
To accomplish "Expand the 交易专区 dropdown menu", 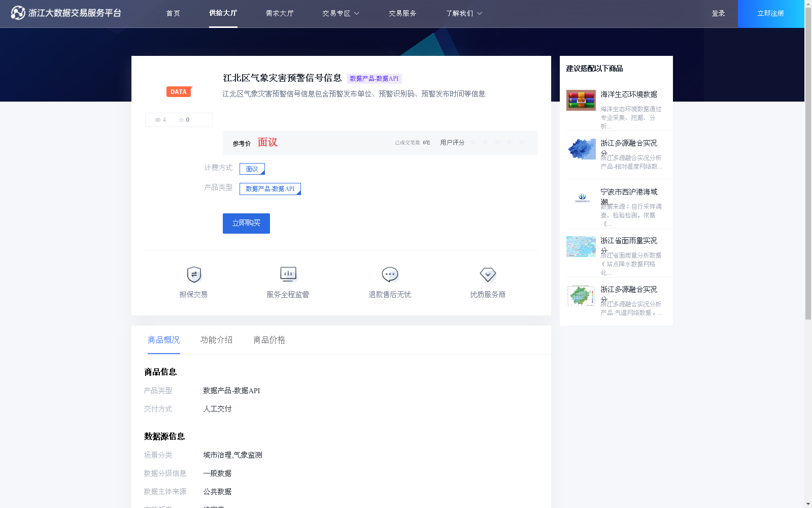I will click(341, 14).
